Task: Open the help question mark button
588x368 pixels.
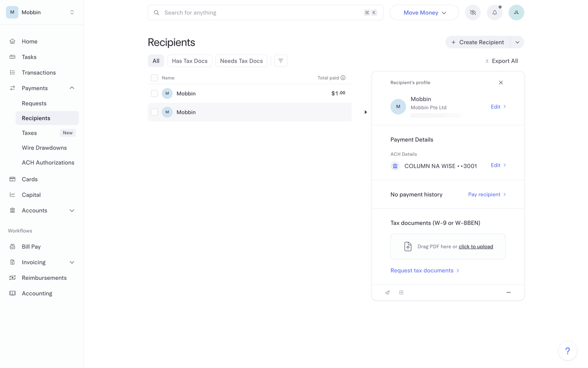Action: [x=568, y=351]
